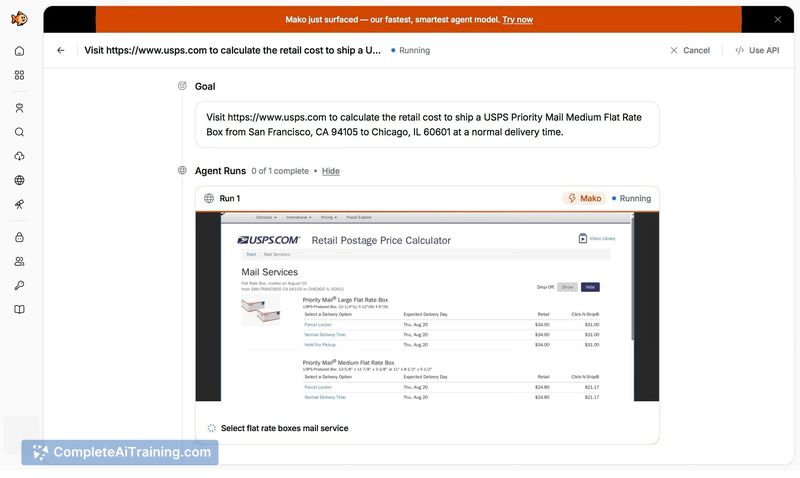Click the Video Library play icon
The image size is (800, 478).
(x=583, y=238)
